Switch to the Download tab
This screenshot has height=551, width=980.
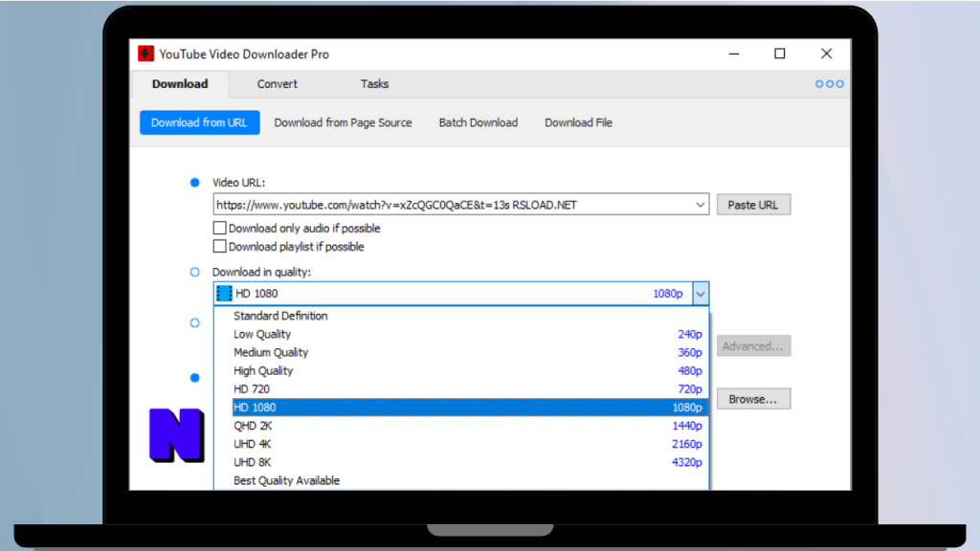(180, 84)
